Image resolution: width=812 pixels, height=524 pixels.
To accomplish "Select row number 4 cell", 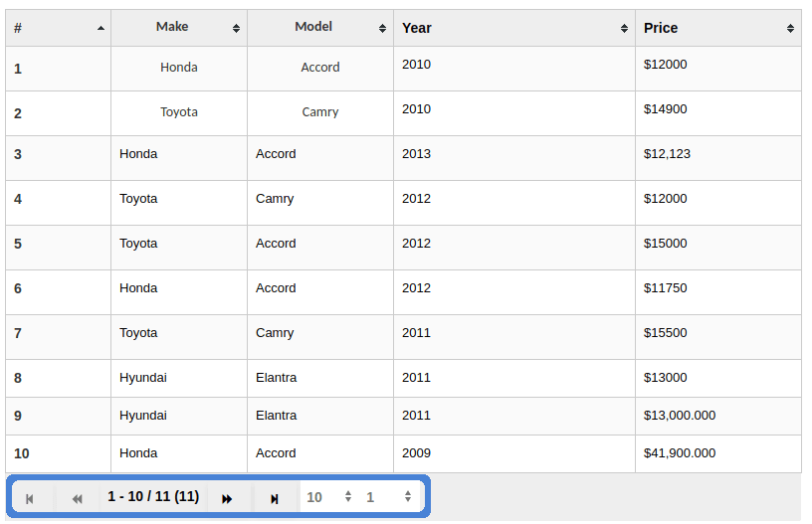I will 58,203.
